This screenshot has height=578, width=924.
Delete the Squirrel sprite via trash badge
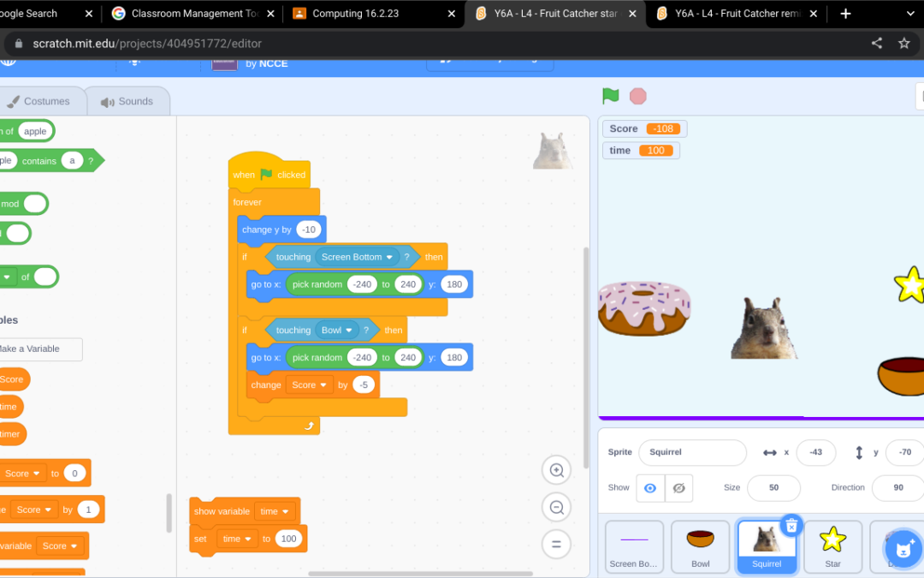point(790,526)
